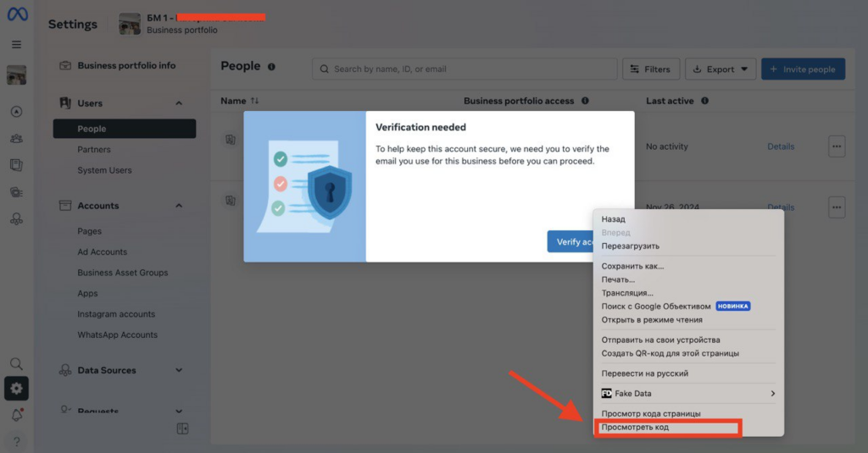868x453 pixels.
Task: Click the Verify account button in dialog
Action: (x=570, y=241)
